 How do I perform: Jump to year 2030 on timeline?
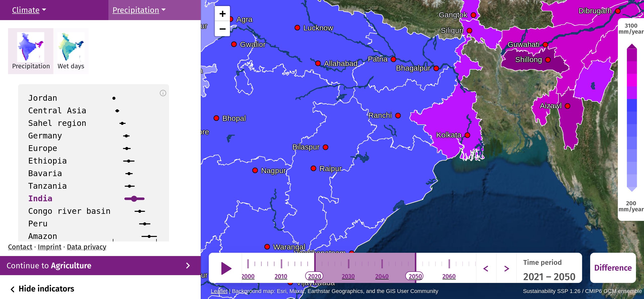click(348, 276)
